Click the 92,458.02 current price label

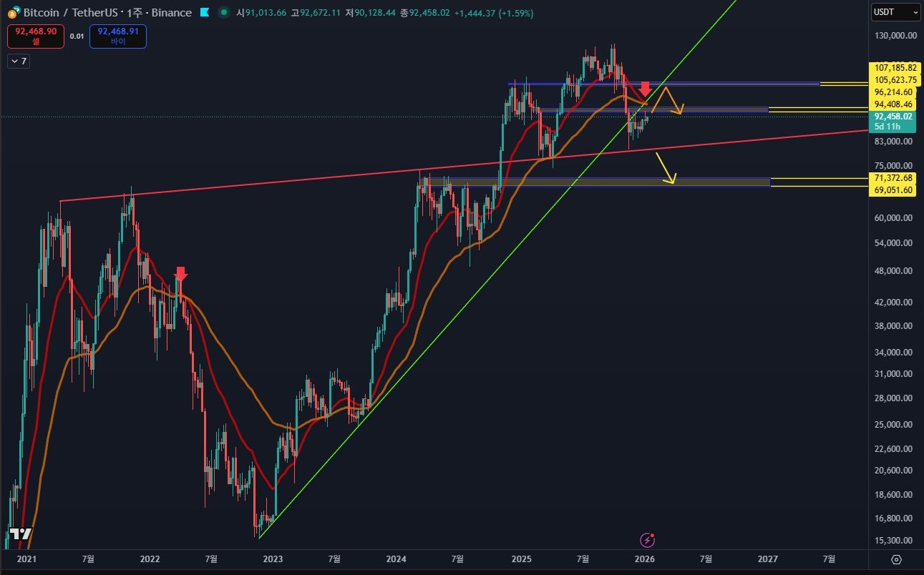(x=893, y=116)
